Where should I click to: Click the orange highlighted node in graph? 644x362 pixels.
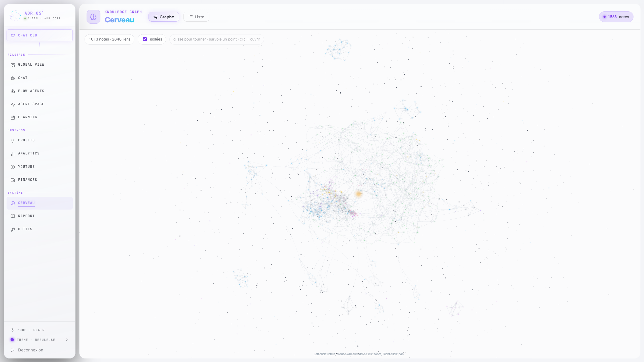(x=359, y=194)
